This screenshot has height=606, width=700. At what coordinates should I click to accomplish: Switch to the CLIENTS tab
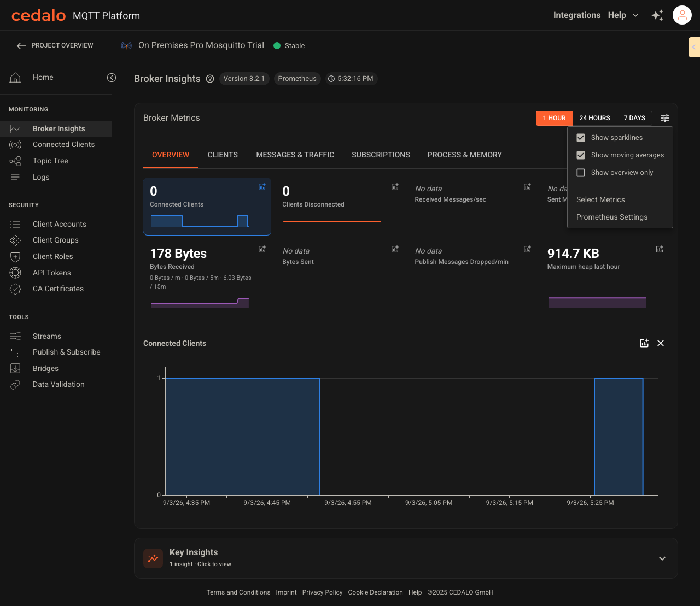[223, 155]
